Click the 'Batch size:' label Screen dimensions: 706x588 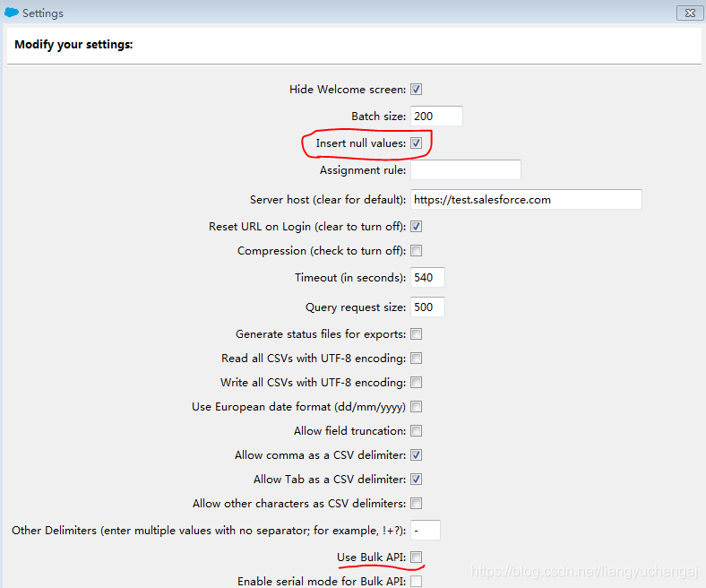pyautogui.click(x=379, y=117)
